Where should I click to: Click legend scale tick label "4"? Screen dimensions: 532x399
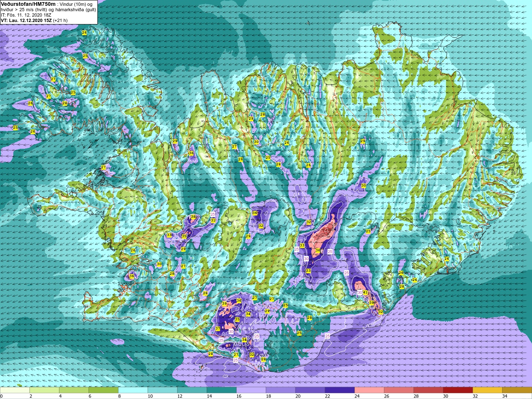tap(60, 396)
